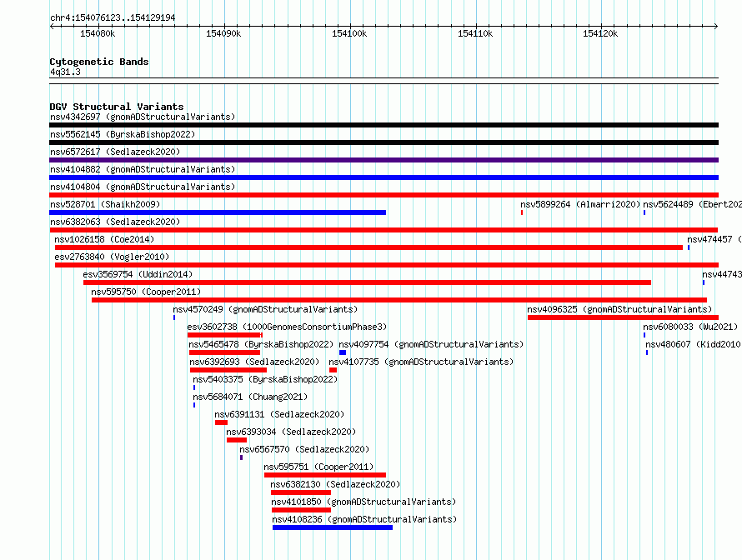Select the blue bar under nsv528701
The height and width of the screenshot is (560, 742).
218,212
